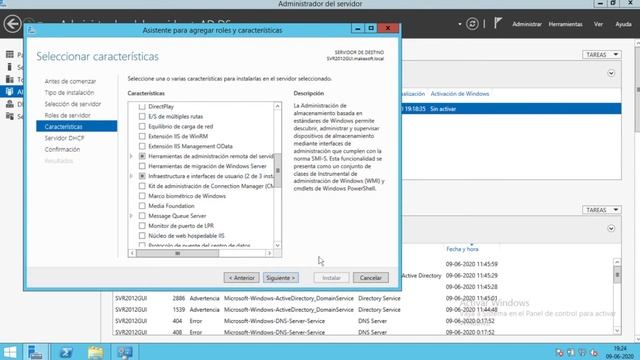Refresh Server Manager with the circular arrows icon
The image size is (640, 360).
472,24
